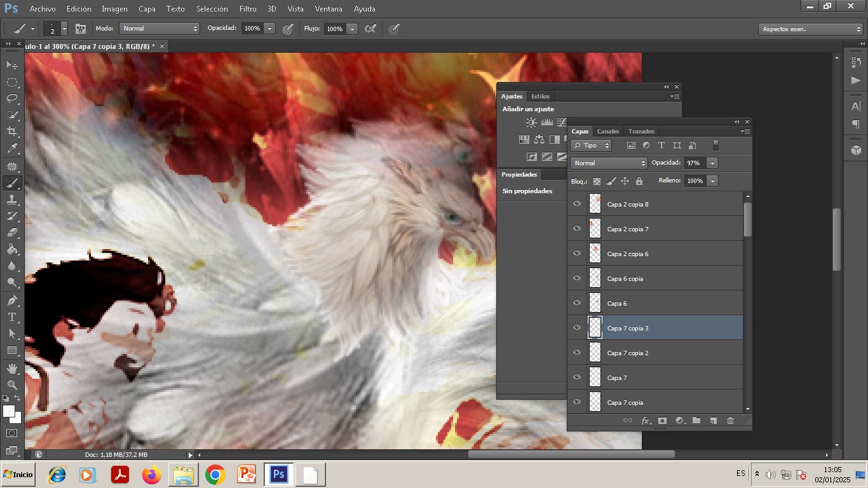Select the Hand tool

(12, 368)
